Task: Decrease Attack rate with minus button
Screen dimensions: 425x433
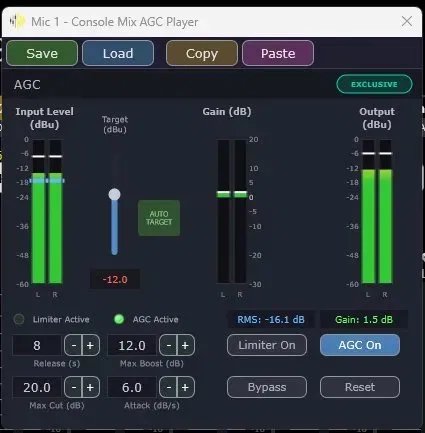Action: [x=168, y=387]
